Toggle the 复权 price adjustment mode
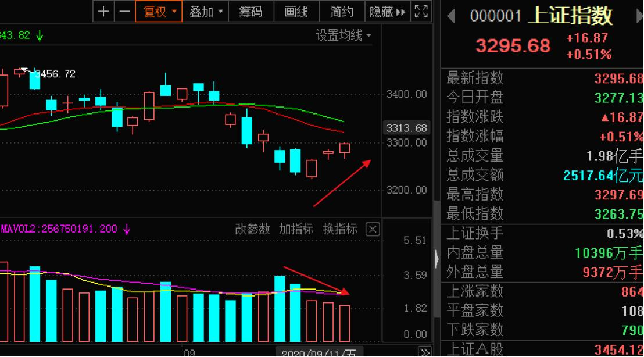The width and height of the screenshot is (644, 357). click(158, 11)
